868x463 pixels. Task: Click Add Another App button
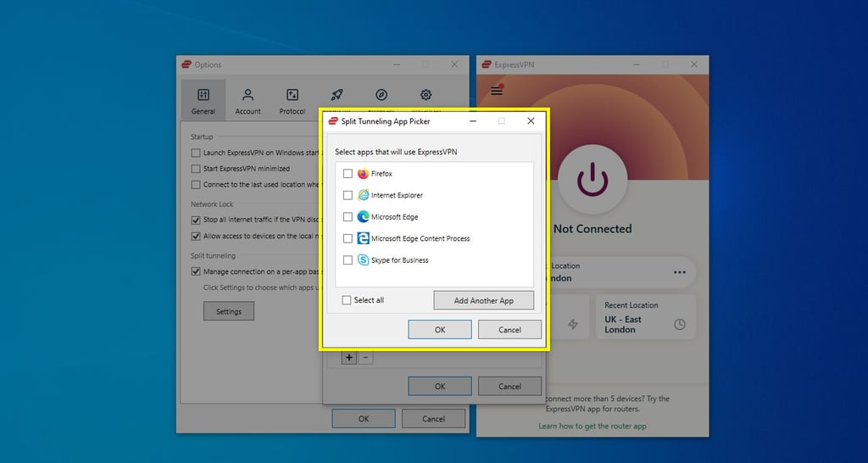pyautogui.click(x=484, y=301)
